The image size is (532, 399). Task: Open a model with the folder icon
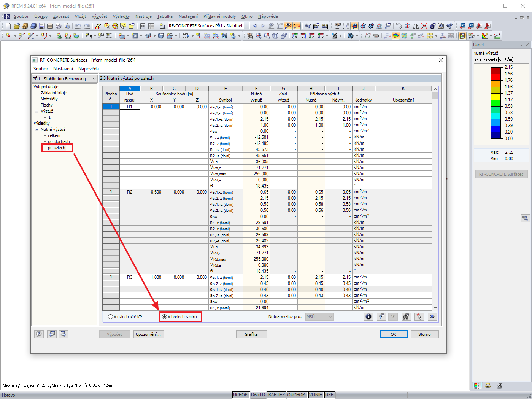point(16,26)
